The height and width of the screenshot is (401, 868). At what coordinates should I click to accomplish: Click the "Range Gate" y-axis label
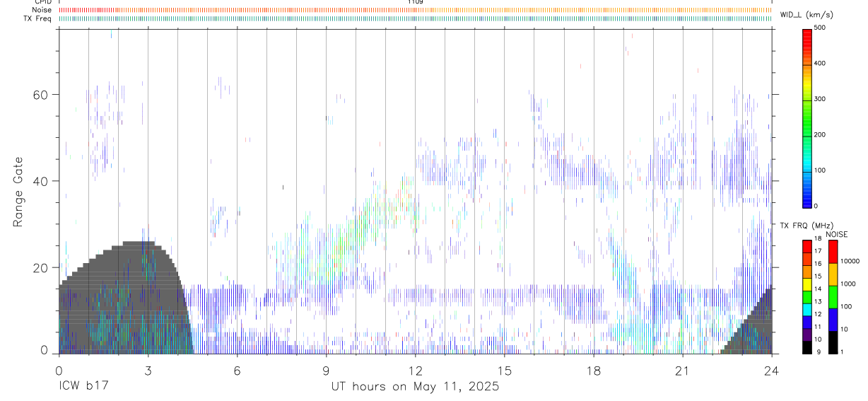click(x=20, y=192)
